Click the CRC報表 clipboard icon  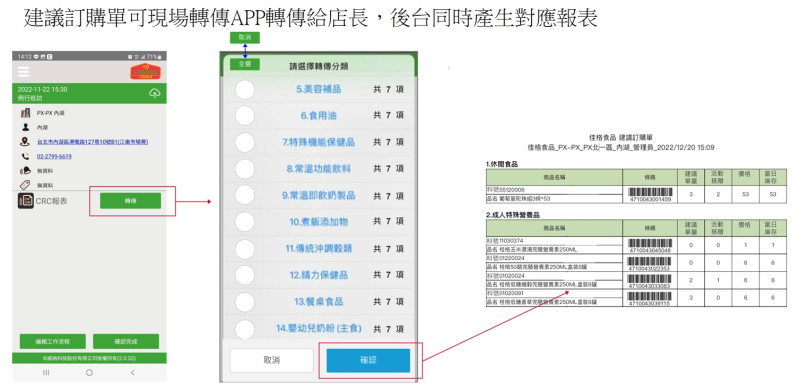[26, 201]
